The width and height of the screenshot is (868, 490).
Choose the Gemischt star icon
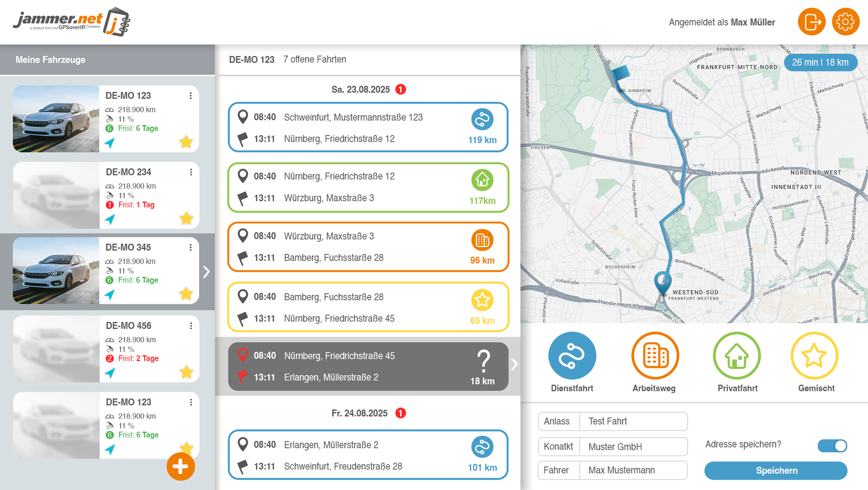click(814, 356)
